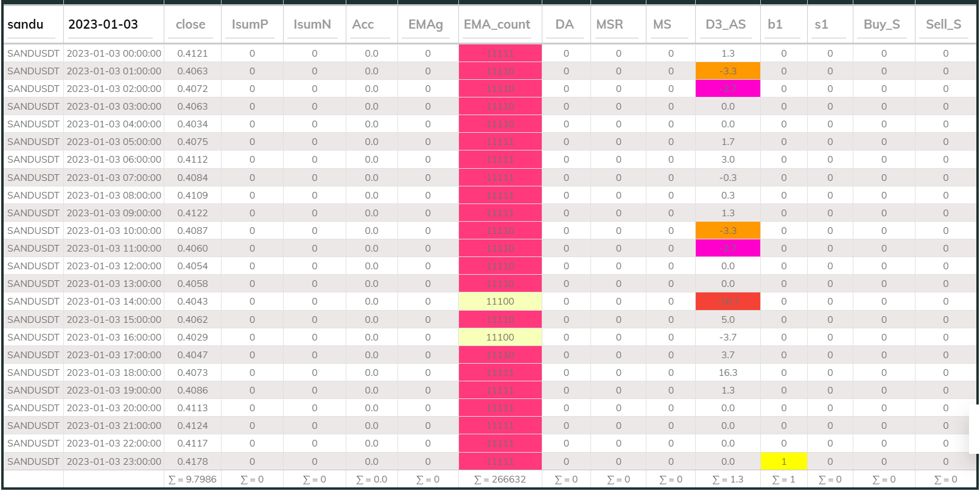Click yellow EMA_count cell in 16:00 row

pos(500,337)
